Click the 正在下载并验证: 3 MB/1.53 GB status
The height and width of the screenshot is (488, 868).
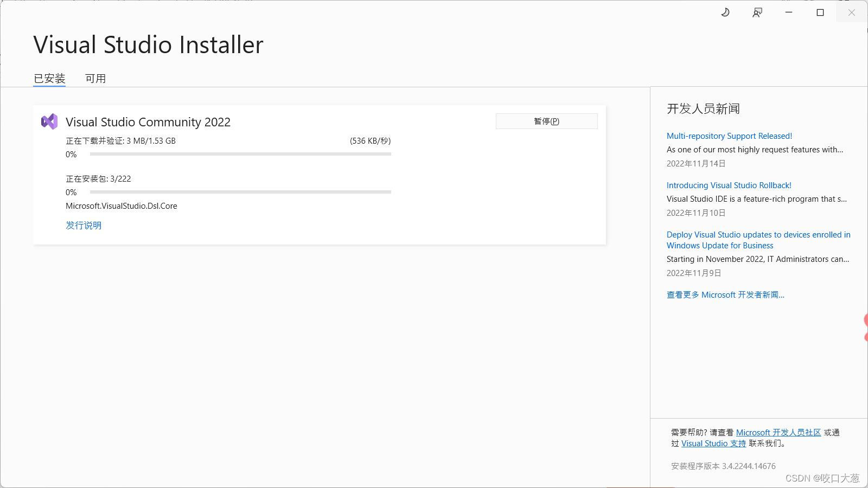120,141
